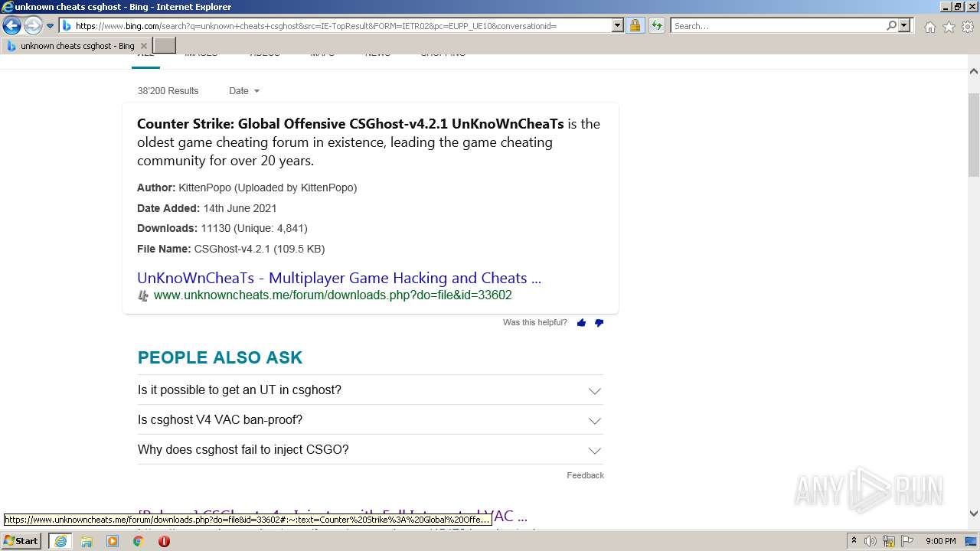The width and height of the screenshot is (980, 551).
Task: Open the red Opera taskbar icon
Action: click(x=164, y=541)
